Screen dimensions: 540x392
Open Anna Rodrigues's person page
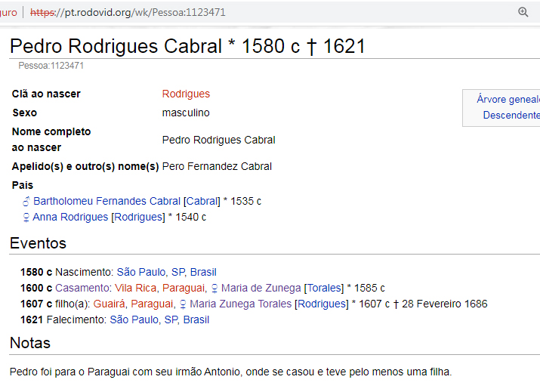(71, 218)
